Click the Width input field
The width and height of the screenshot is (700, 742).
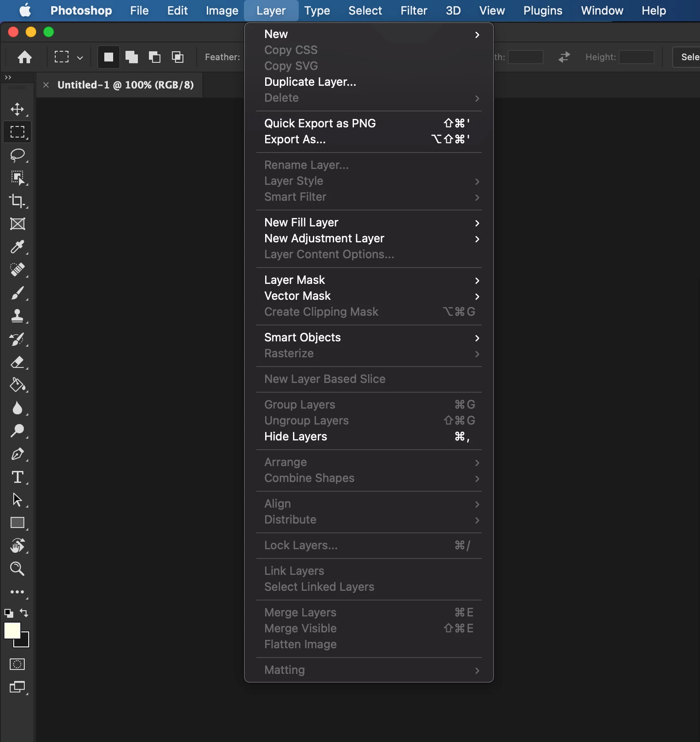pos(525,57)
